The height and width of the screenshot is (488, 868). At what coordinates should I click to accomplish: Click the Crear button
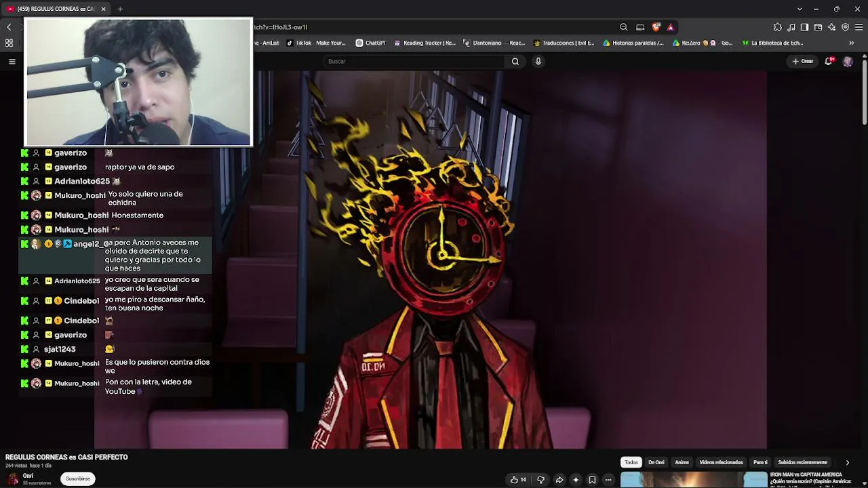803,62
